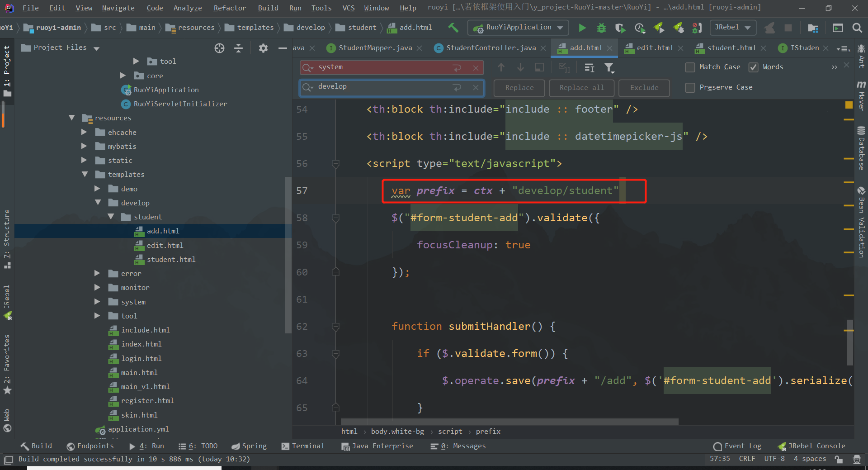The width and height of the screenshot is (868, 470).
Task: Open the Event Log
Action: (737, 446)
